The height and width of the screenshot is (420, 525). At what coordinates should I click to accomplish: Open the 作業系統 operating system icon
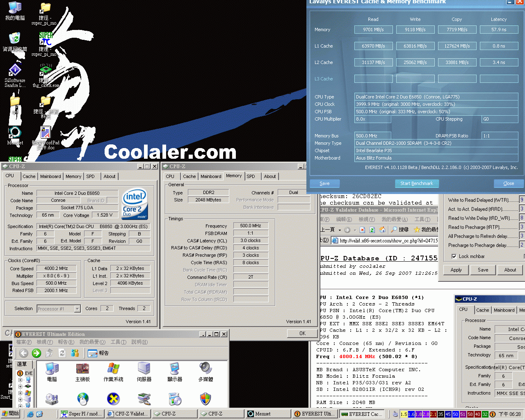point(113,372)
